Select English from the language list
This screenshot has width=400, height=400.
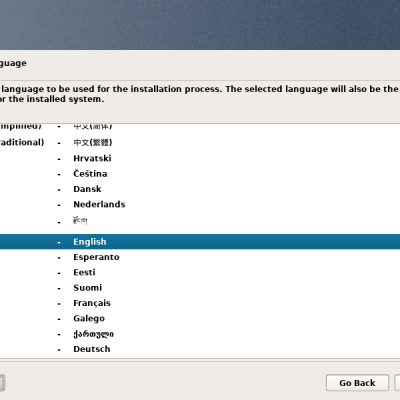(200, 242)
